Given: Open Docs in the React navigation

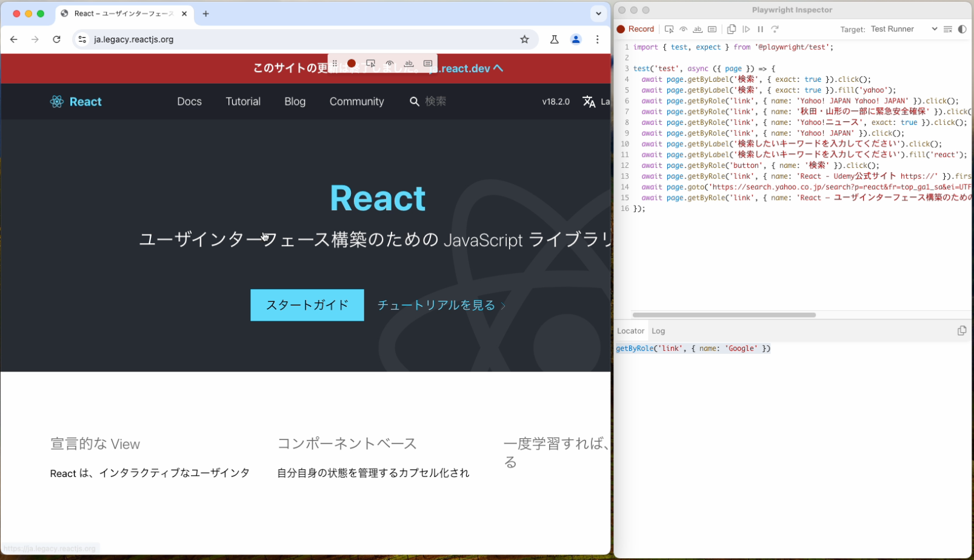Looking at the screenshot, I should click(190, 102).
